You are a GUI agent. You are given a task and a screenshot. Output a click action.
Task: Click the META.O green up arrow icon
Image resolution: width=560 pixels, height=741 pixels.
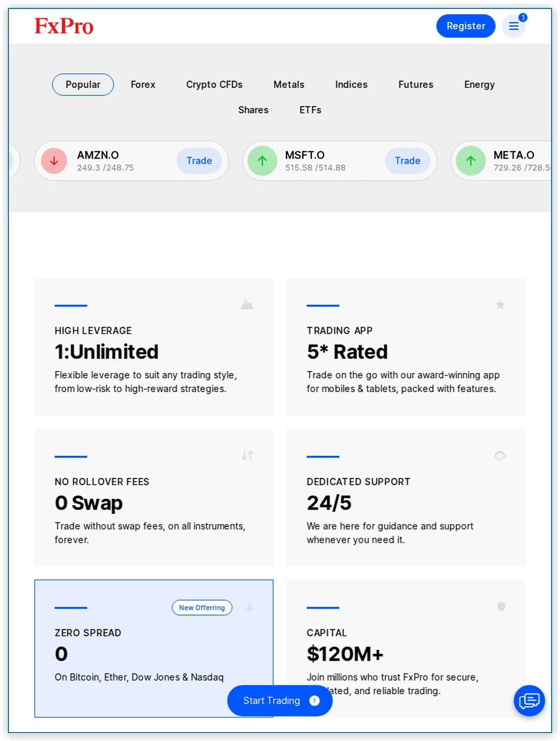point(471,161)
